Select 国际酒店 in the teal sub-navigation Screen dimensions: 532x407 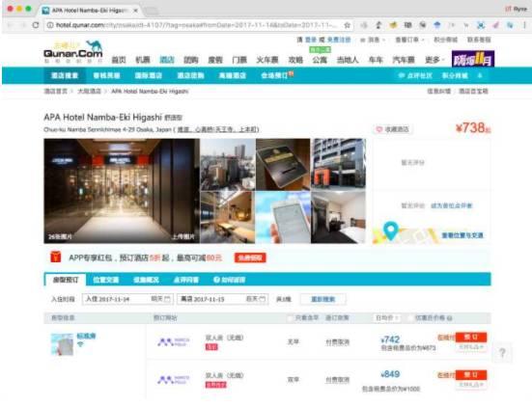pos(149,75)
